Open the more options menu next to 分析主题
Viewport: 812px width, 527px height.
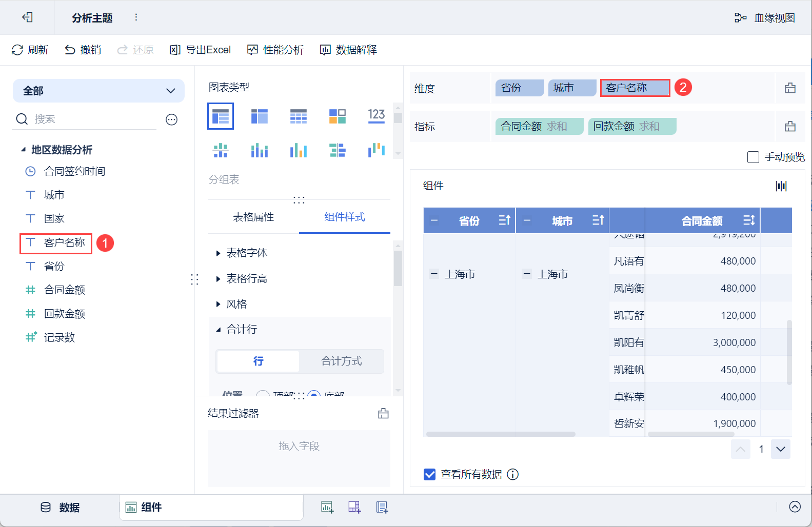tap(136, 17)
